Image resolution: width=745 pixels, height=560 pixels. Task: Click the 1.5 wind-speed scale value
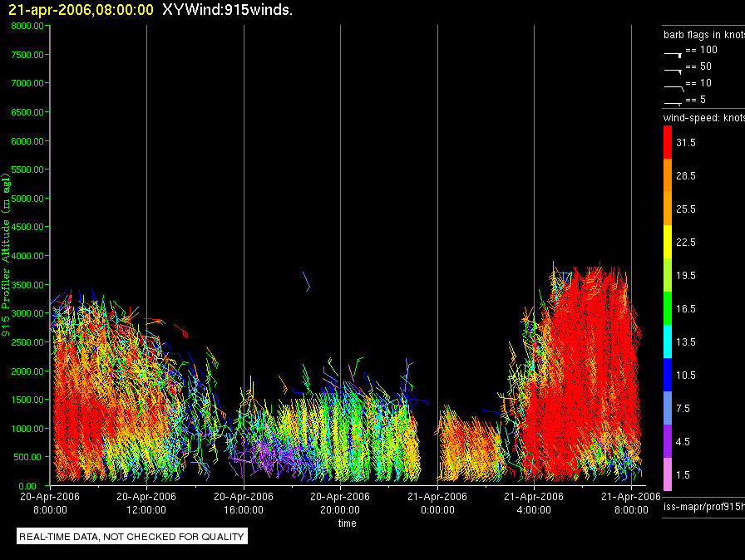tap(683, 475)
